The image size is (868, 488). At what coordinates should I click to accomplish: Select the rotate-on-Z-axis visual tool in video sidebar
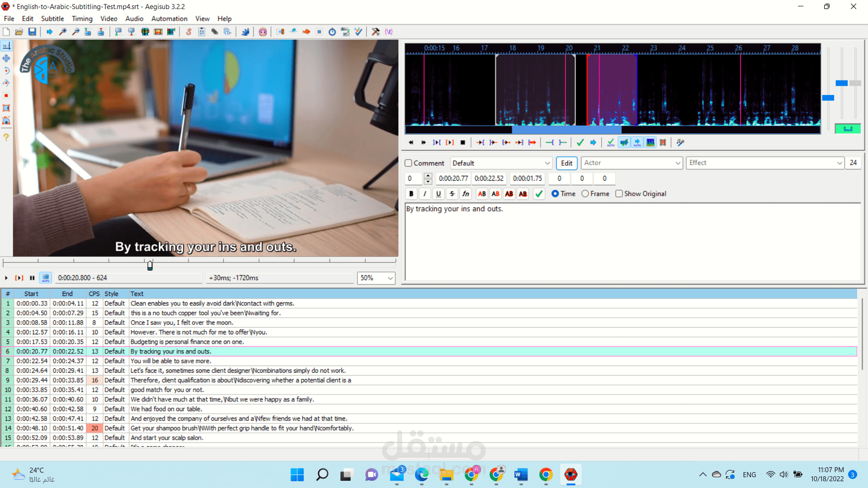click(x=6, y=70)
